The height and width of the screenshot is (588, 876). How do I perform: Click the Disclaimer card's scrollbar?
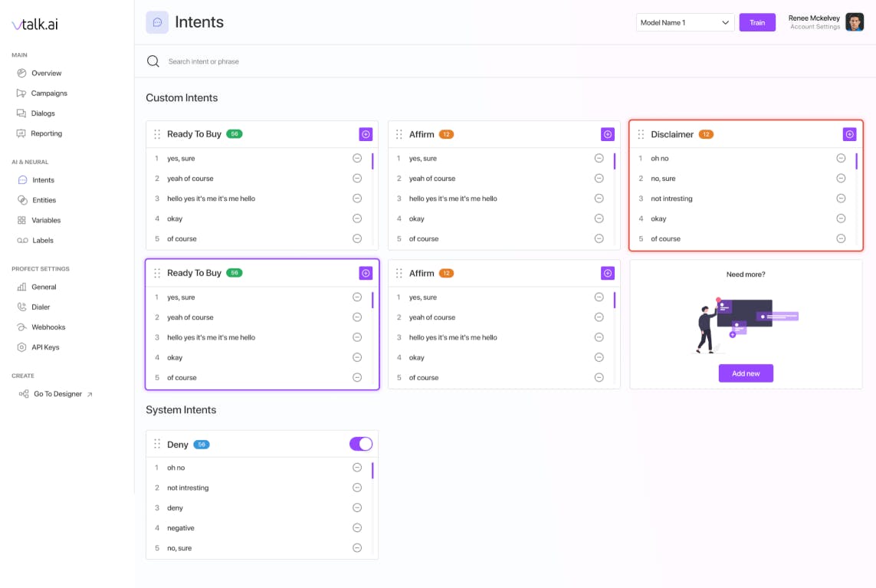pyautogui.click(x=856, y=162)
